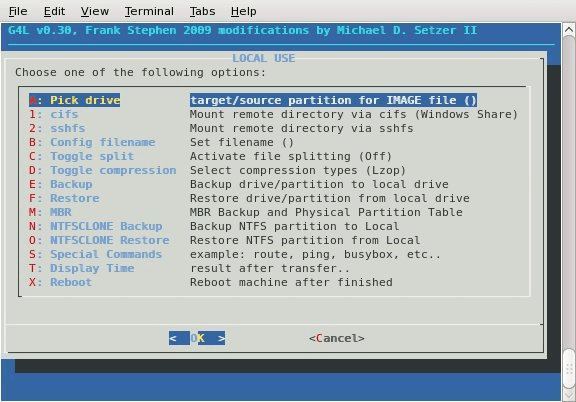Select the sshfs menu entry
The image size is (576, 402).
coord(57,128)
